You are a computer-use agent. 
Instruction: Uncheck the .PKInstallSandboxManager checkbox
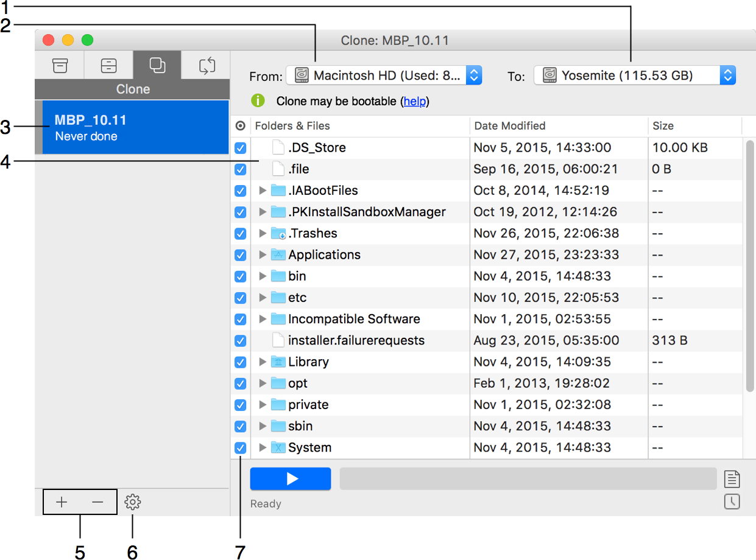241,212
